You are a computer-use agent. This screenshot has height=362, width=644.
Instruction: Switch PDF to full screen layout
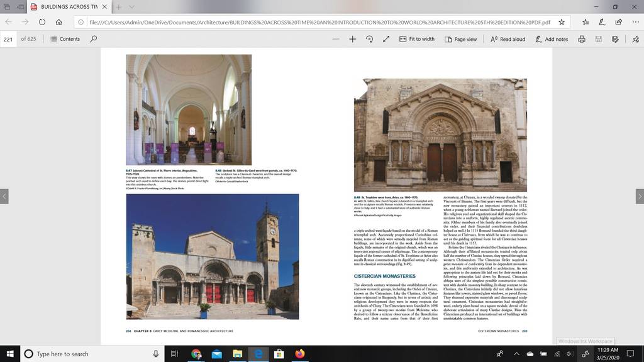click(x=386, y=39)
